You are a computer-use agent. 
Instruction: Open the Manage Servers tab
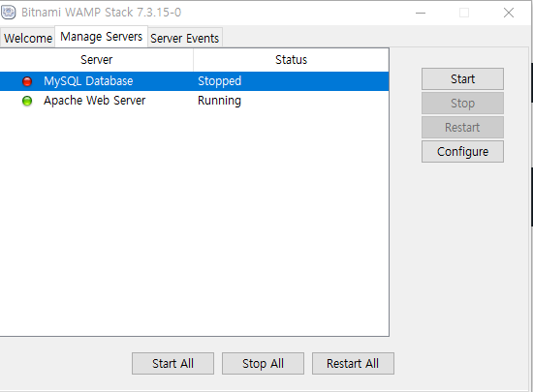click(102, 37)
